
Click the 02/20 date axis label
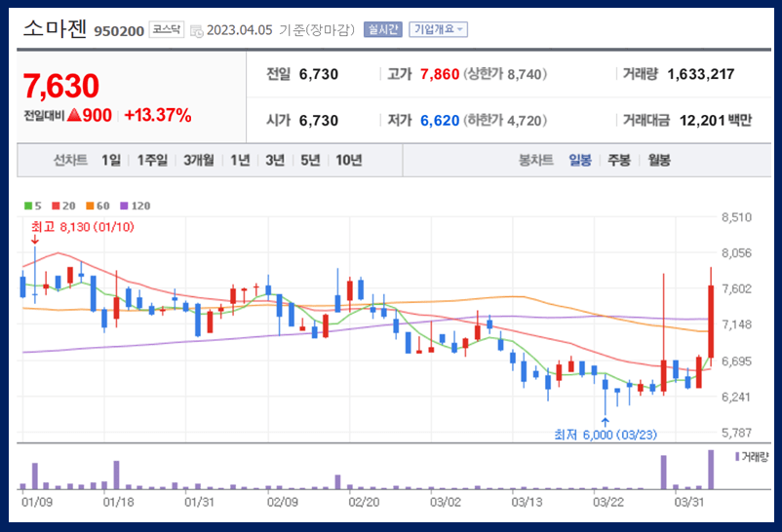pyautogui.click(x=364, y=502)
